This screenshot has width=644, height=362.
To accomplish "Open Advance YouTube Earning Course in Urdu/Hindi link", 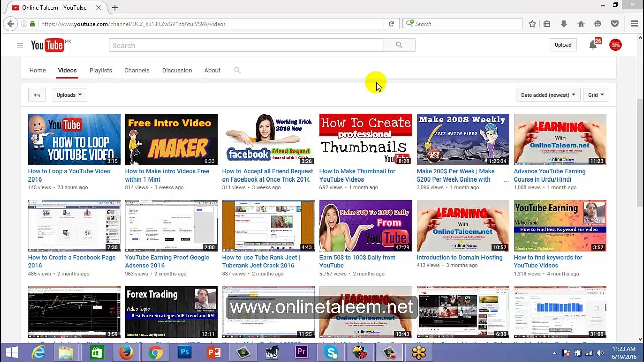I will coord(549,175).
